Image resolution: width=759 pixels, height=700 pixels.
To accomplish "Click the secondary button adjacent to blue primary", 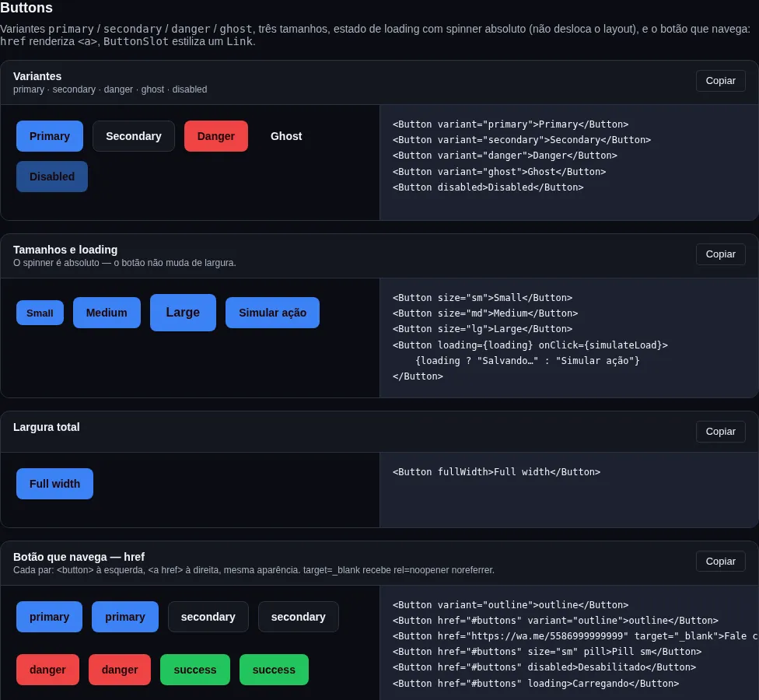I will coord(208,617).
